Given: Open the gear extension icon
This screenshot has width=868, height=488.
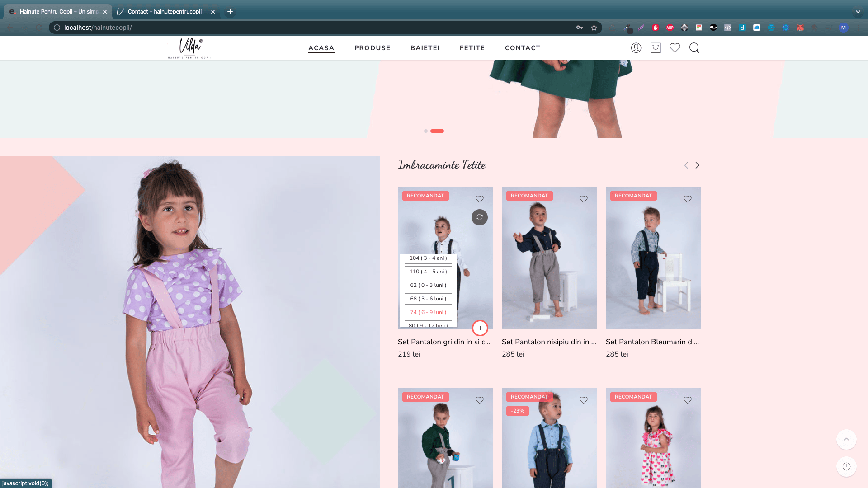Looking at the screenshot, I should pyautogui.click(x=684, y=28).
